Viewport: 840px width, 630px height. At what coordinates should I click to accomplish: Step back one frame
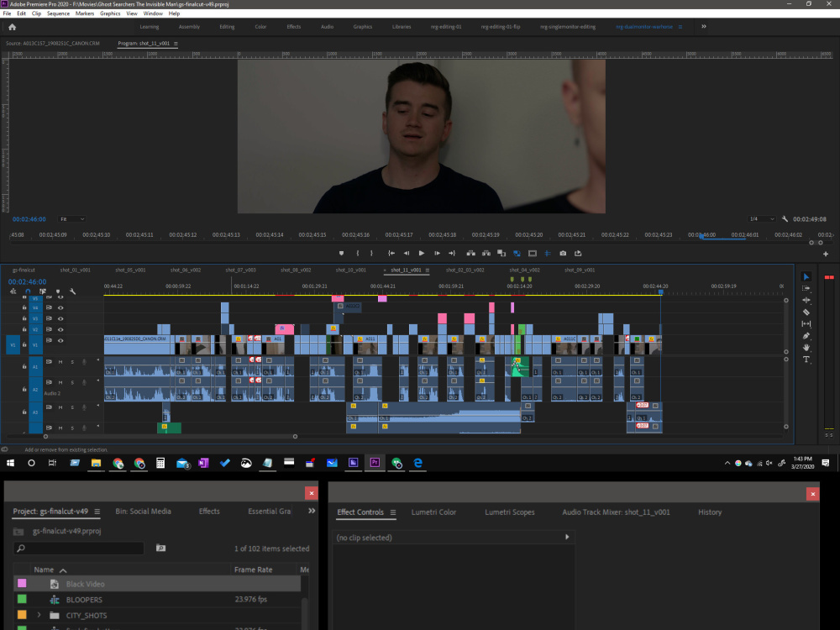pyautogui.click(x=406, y=254)
